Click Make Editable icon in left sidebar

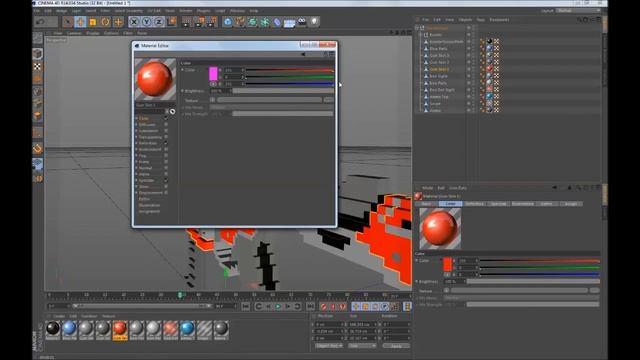pyautogui.click(x=38, y=38)
